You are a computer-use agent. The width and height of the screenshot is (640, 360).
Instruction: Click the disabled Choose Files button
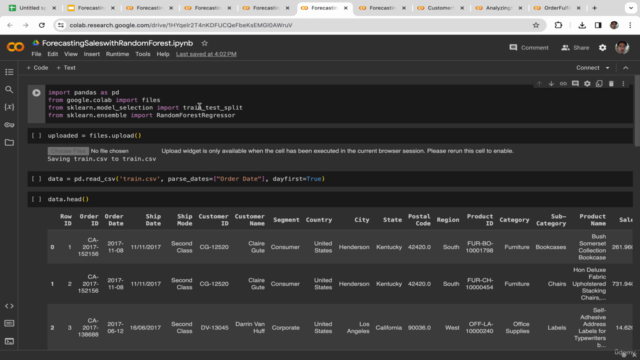(68, 151)
